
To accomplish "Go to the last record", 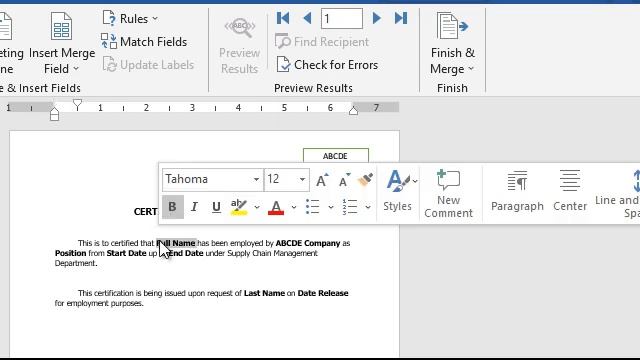I will click(401, 18).
